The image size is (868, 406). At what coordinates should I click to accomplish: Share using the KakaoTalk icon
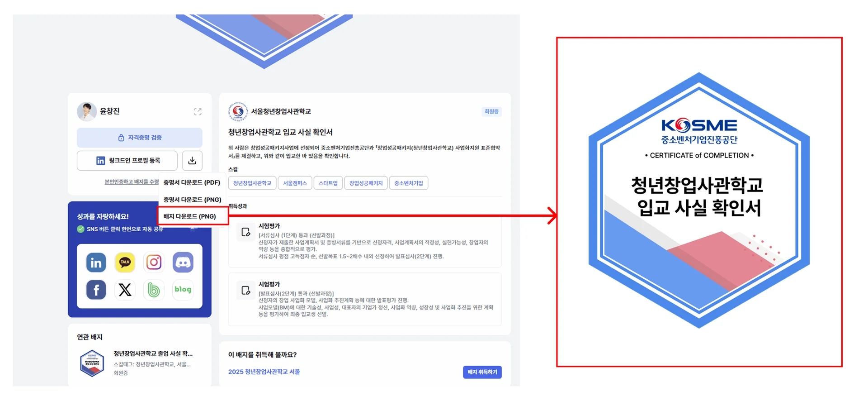125,263
